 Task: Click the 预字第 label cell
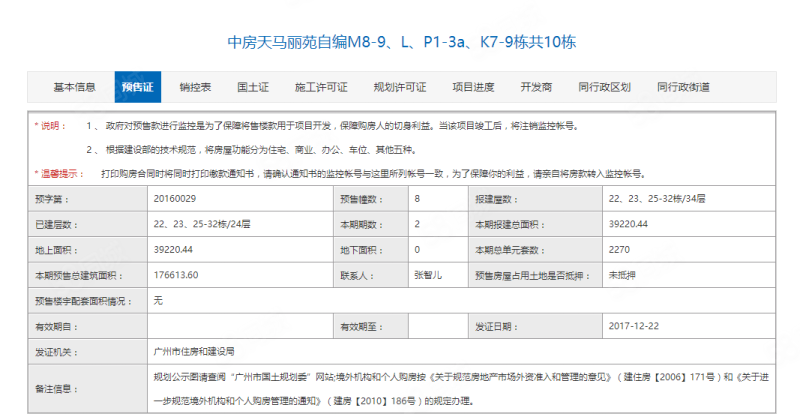click(88, 199)
